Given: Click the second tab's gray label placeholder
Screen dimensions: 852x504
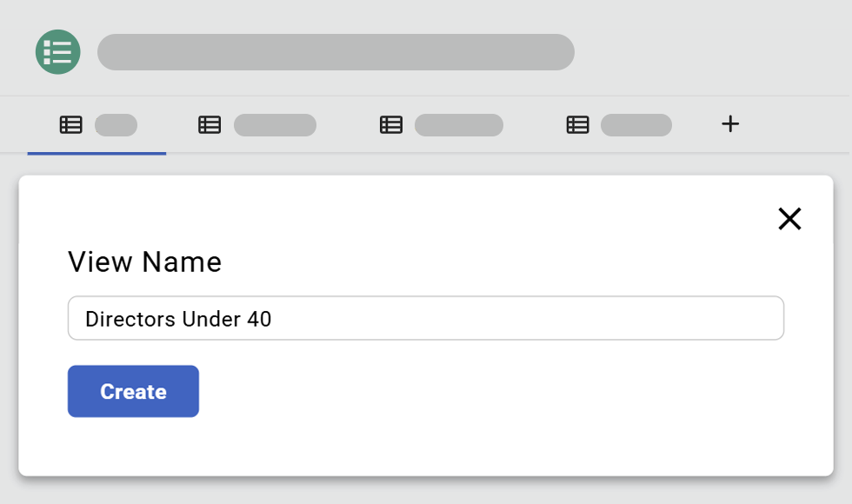Looking at the screenshot, I should pyautogui.click(x=275, y=125).
